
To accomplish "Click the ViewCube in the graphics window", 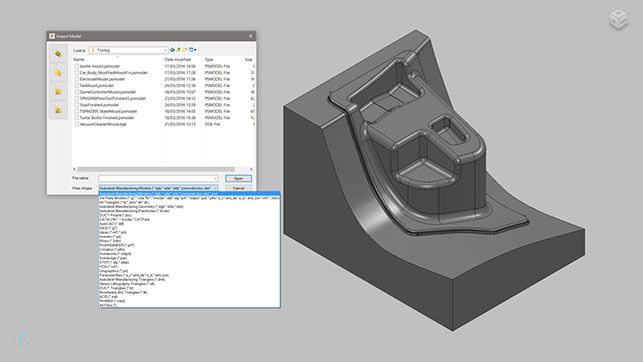I will point(618,19).
